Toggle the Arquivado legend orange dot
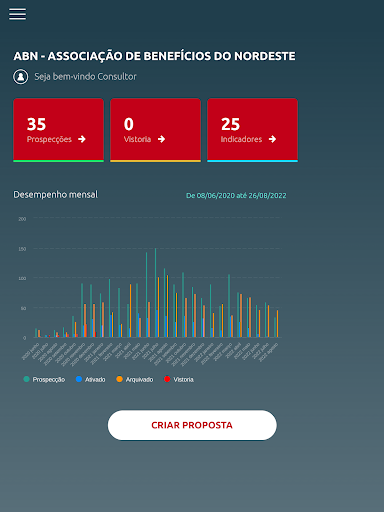Image resolution: width=384 pixels, height=512 pixels. click(119, 379)
